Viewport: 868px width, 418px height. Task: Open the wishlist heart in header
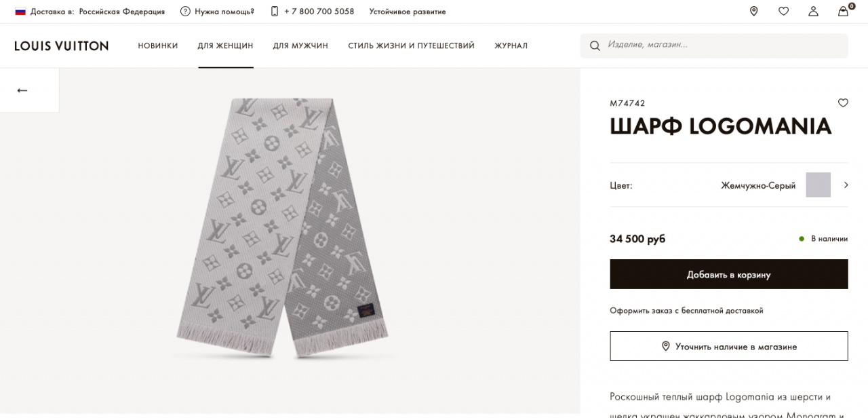click(x=783, y=12)
